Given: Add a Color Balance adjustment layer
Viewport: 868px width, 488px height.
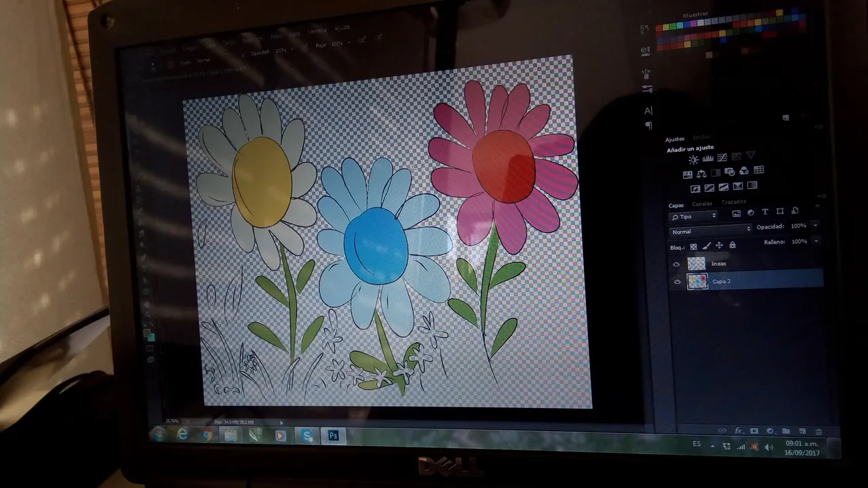Looking at the screenshot, I should click(x=701, y=174).
